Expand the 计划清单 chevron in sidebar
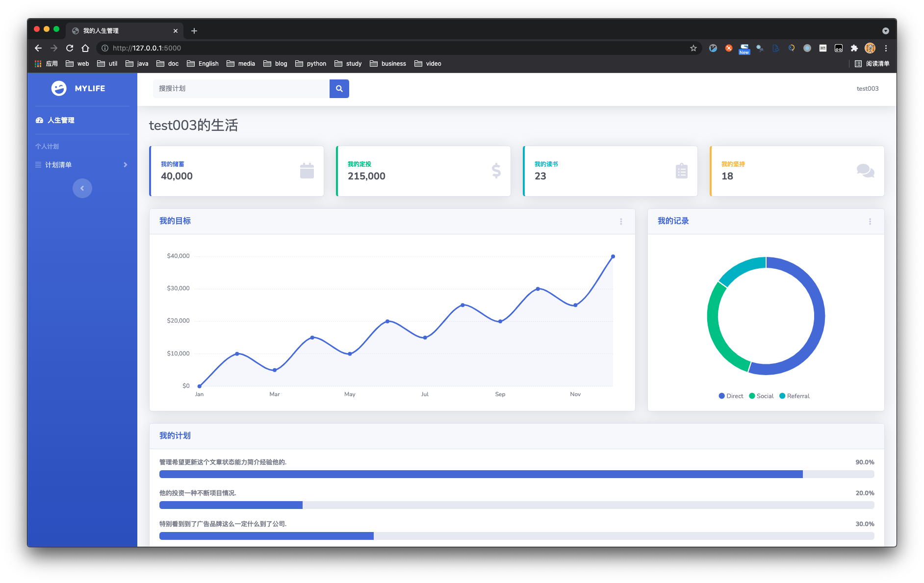924x583 pixels. [126, 165]
